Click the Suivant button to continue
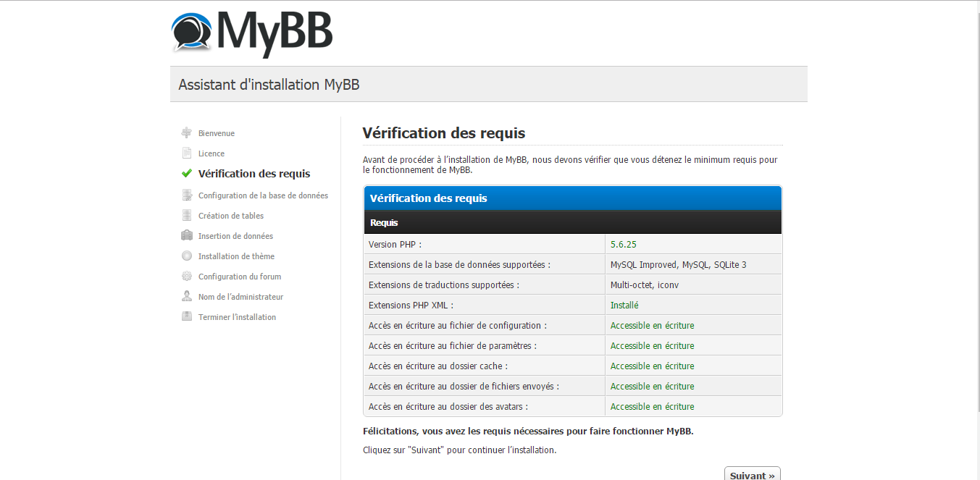Viewport: 980px width, 480px height. (x=753, y=474)
